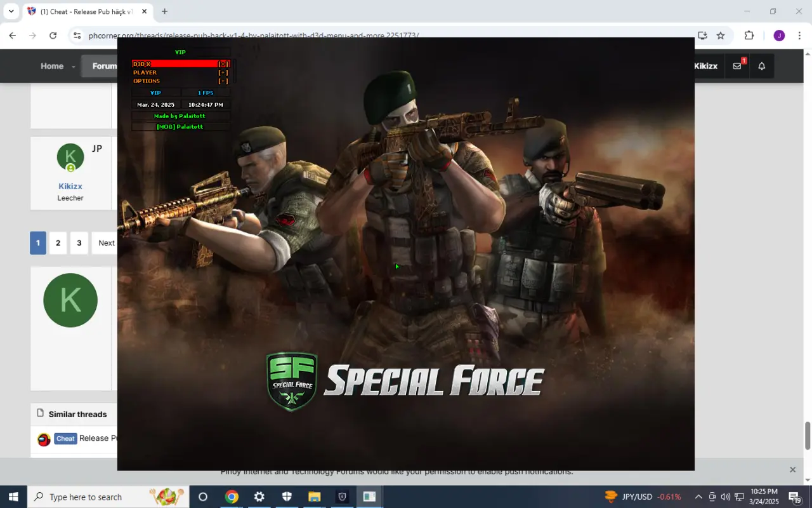Expand the OPTIONS cheat menu plus toggle
812x508 pixels.
(223, 81)
